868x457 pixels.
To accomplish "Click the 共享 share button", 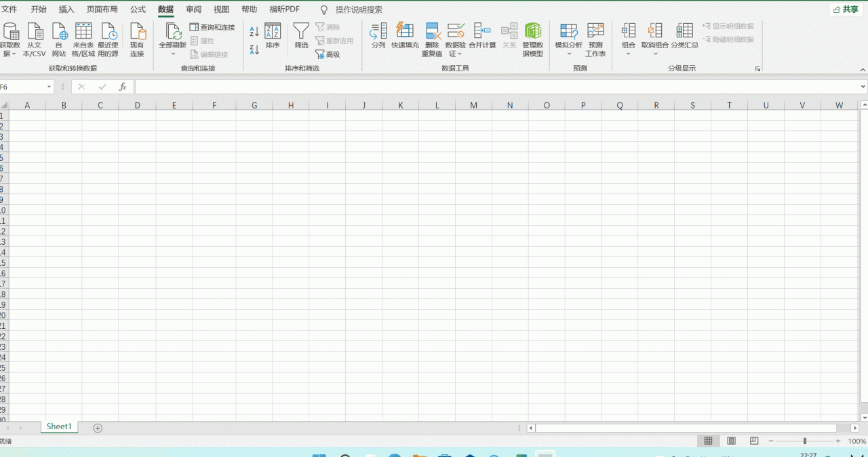I will click(x=846, y=9).
